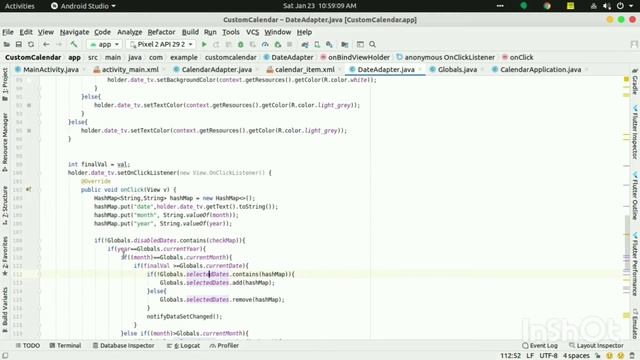Click the Search Everywhere magnifier icon
This screenshot has width=640, height=360.
pyautogui.click(x=372, y=44)
